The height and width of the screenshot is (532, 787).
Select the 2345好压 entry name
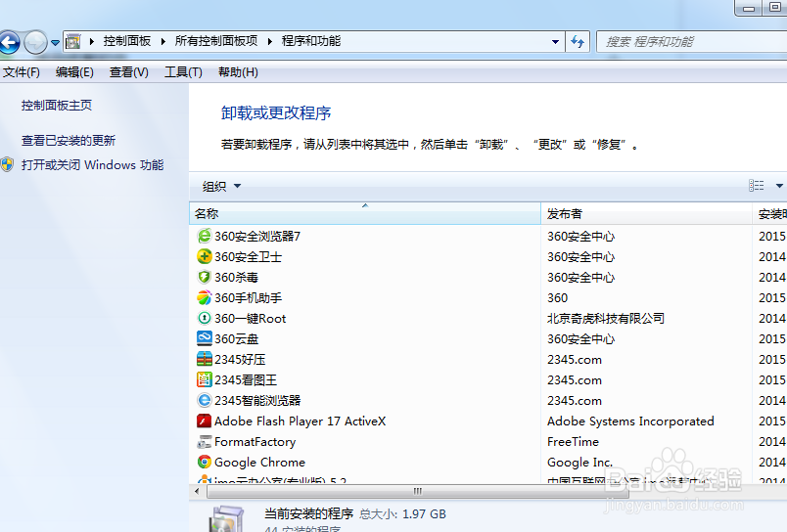coord(240,360)
